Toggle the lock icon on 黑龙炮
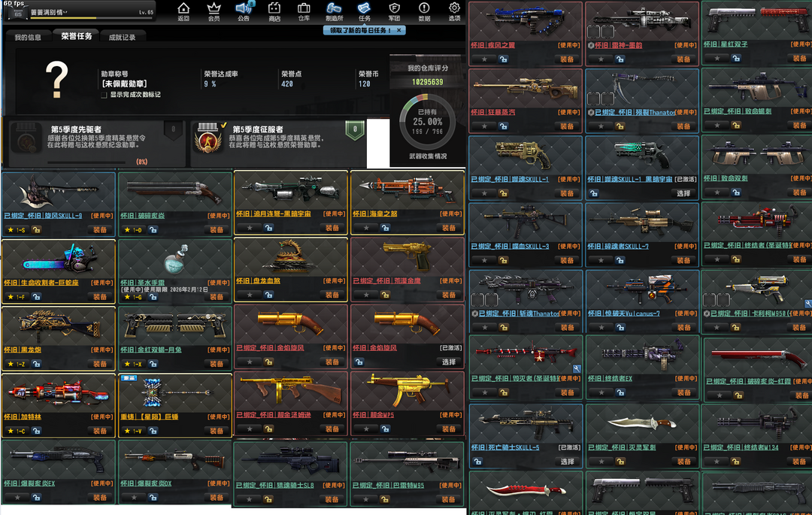The width and height of the screenshot is (812, 515). pos(36,364)
